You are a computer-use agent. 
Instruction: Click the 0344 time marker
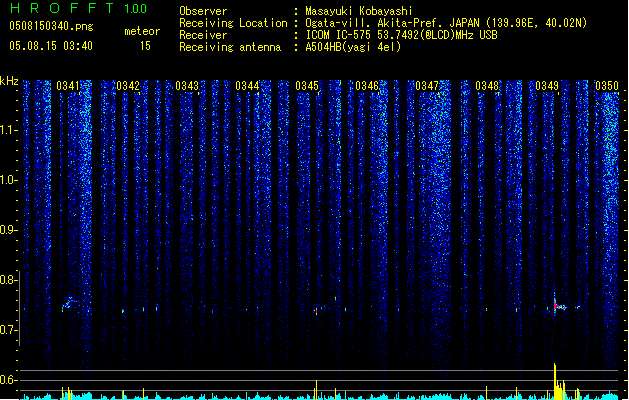(247, 86)
